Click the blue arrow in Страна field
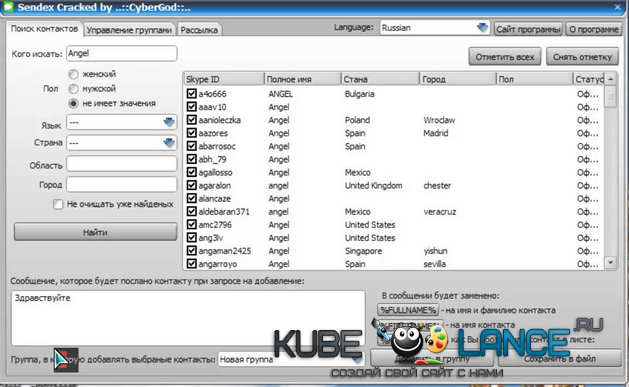Viewport: 629px width, 387px height. [169, 143]
